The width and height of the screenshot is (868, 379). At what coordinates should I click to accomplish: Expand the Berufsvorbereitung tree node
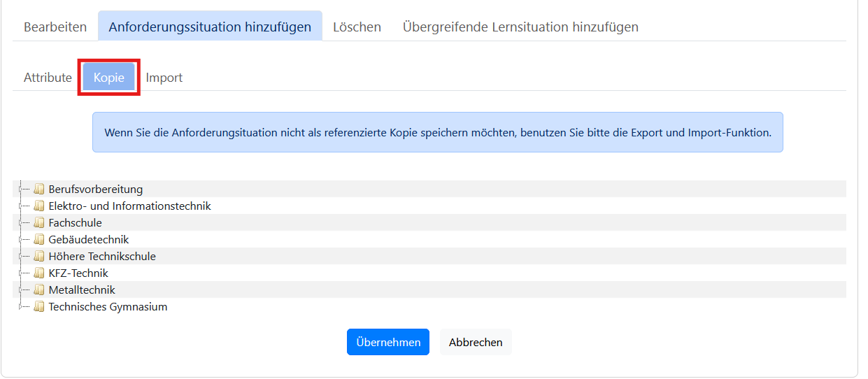coord(20,189)
